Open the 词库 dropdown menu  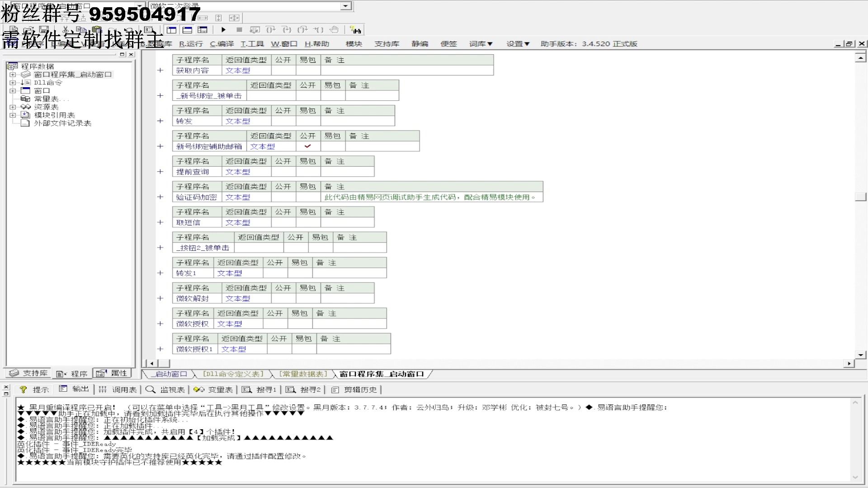[x=481, y=44]
